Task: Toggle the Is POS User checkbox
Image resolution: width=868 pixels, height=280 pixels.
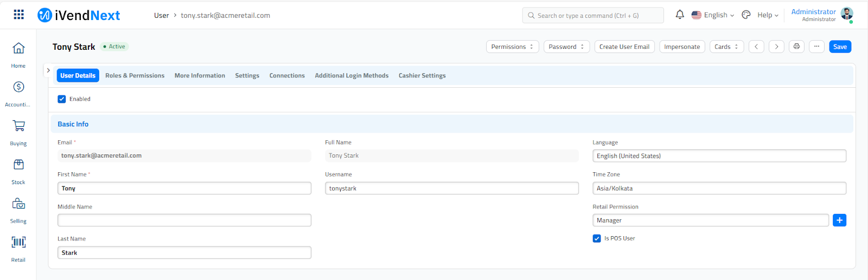Action: pos(597,238)
